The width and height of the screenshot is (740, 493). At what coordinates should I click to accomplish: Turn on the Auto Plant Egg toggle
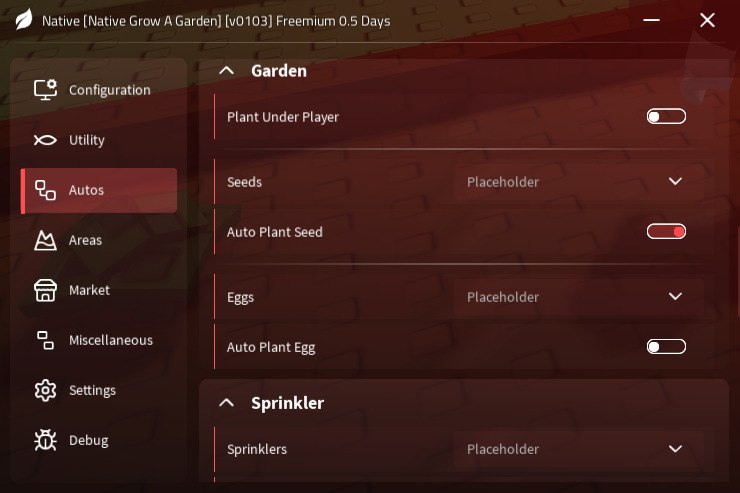click(666, 347)
